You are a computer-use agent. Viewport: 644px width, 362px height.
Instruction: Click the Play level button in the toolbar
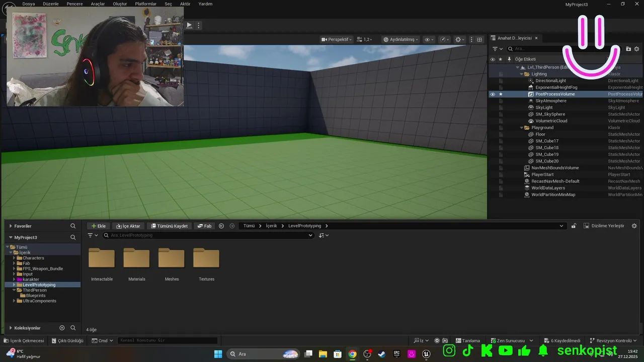point(189,25)
